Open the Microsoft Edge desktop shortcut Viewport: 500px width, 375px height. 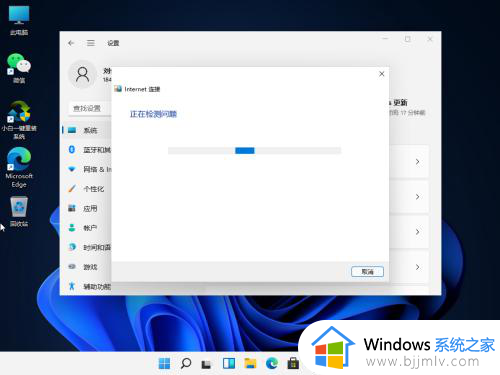pyautogui.click(x=19, y=167)
